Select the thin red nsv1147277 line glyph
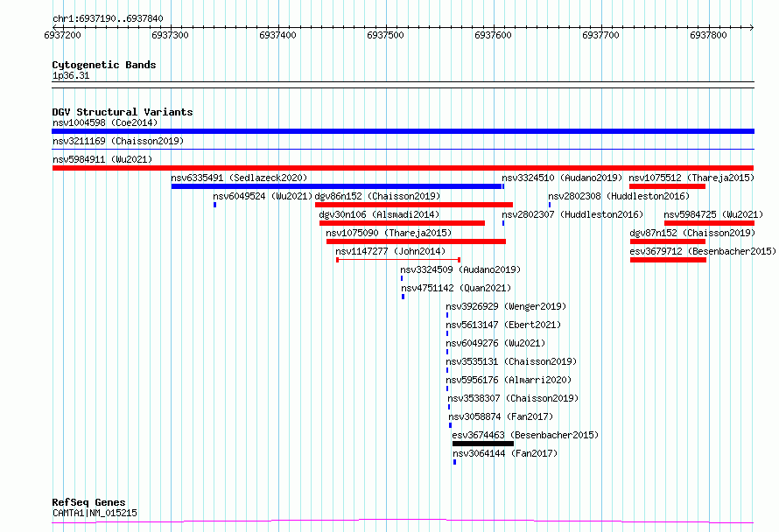 pyautogui.click(x=398, y=260)
